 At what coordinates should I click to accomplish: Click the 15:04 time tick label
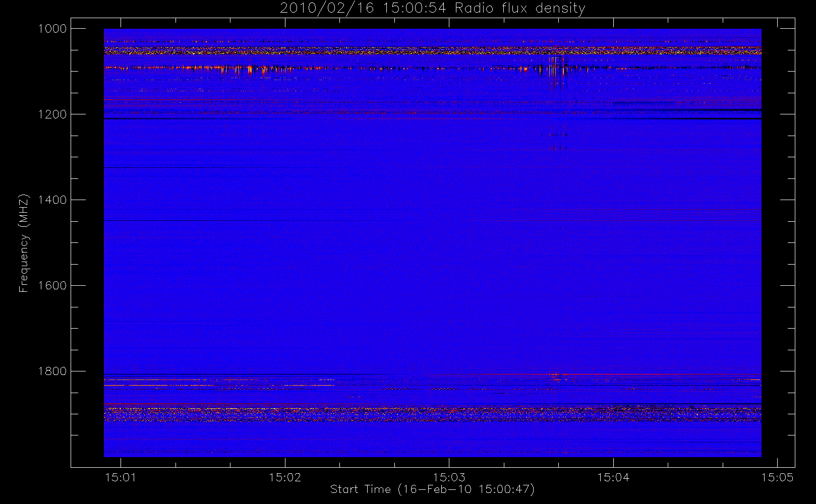613,477
